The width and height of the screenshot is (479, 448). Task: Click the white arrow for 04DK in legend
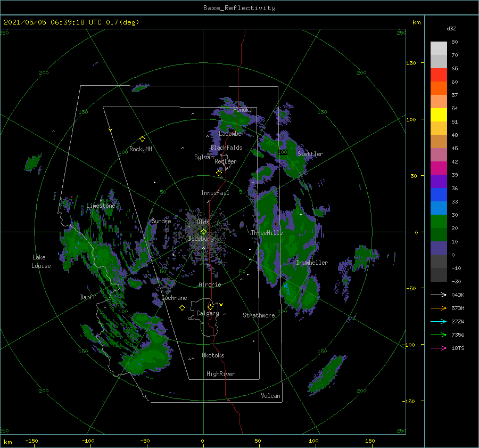click(439, 295)
